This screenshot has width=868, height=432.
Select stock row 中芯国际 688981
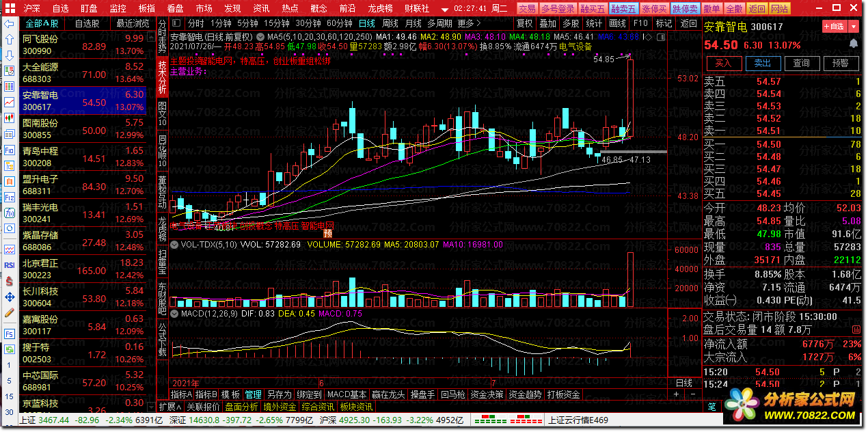pos(83,381)
